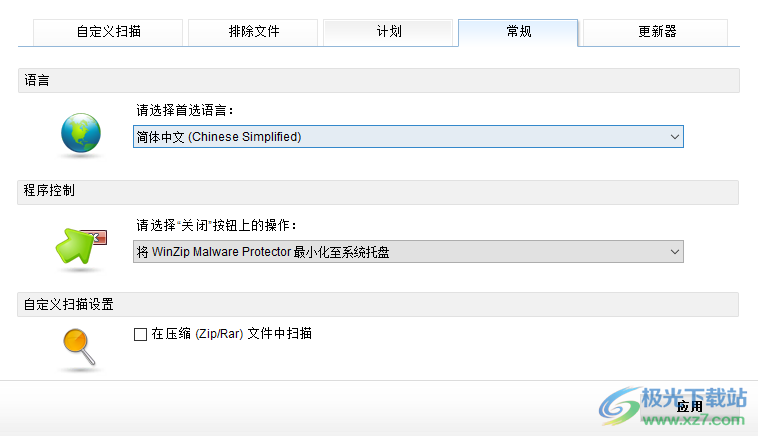Viewport: 758px width, 436px height.
Task: Click the 请选择首选语言 label
Action: tap(185, 111)
